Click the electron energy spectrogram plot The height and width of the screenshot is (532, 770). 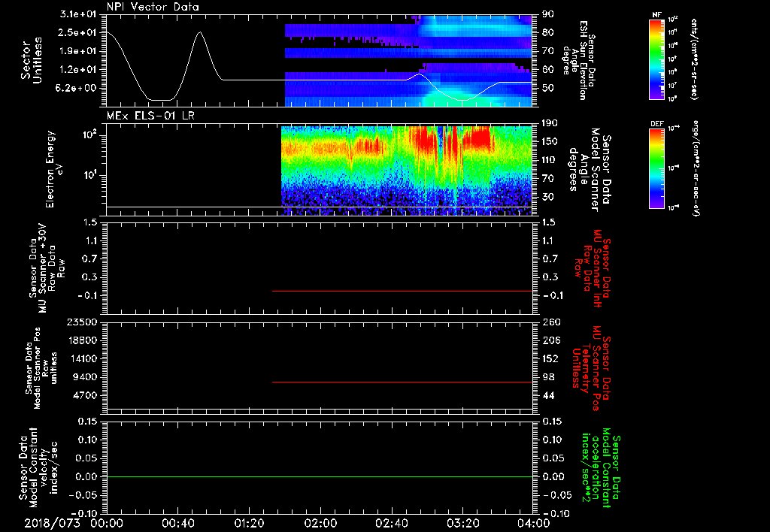coord(407,171)
